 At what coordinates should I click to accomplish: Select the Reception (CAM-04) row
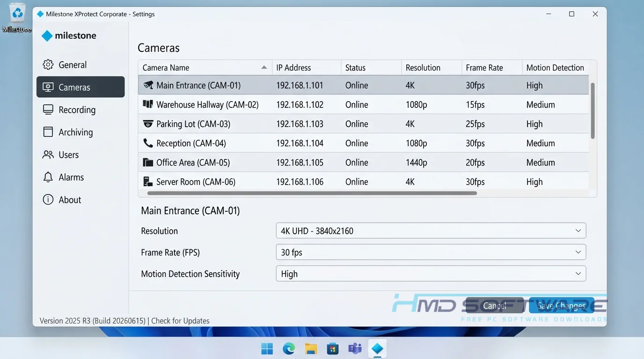pos(363,143)
